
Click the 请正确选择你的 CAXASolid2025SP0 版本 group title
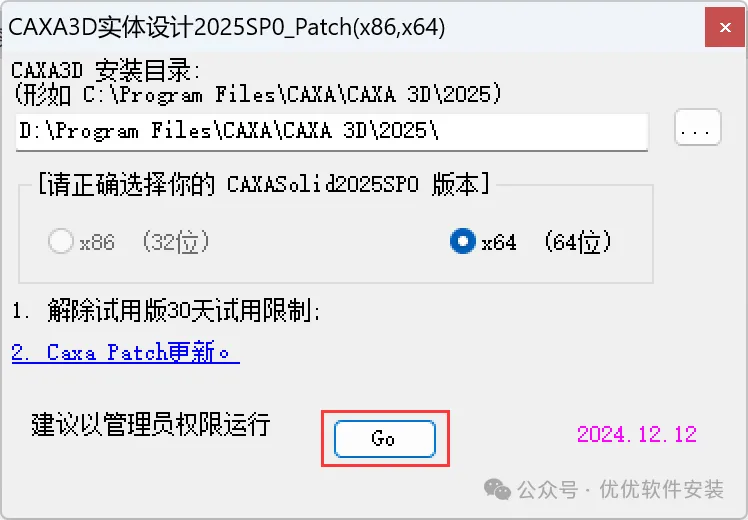pos(264,184)
